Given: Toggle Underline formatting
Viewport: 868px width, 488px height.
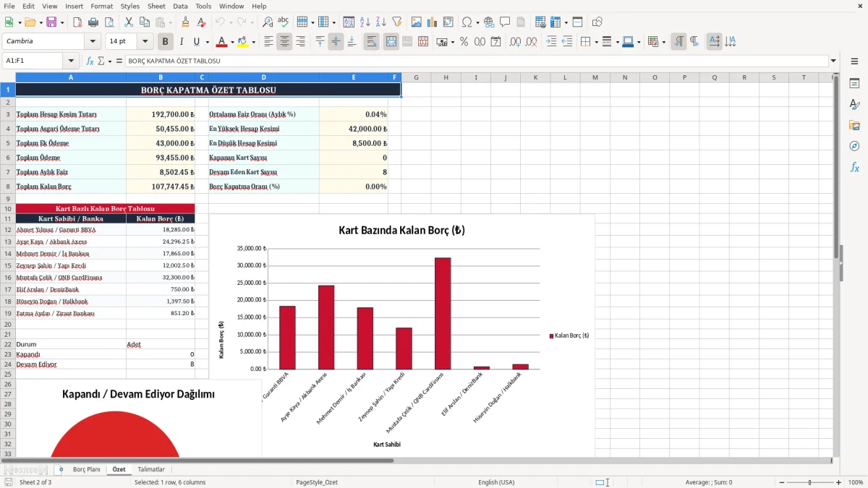Looking at the screenshot, I should click(x=197, y=42).
